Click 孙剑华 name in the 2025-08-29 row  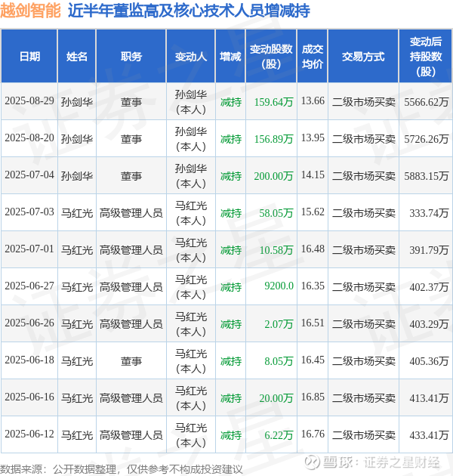tap(77, 102)
